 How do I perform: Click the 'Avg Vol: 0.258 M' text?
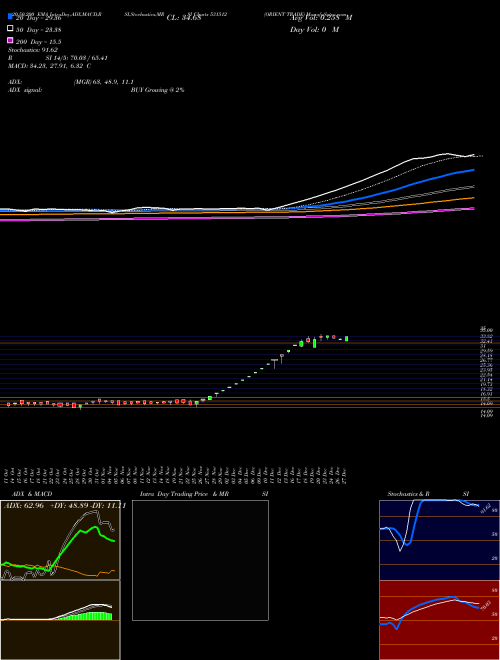pos(321,18)
